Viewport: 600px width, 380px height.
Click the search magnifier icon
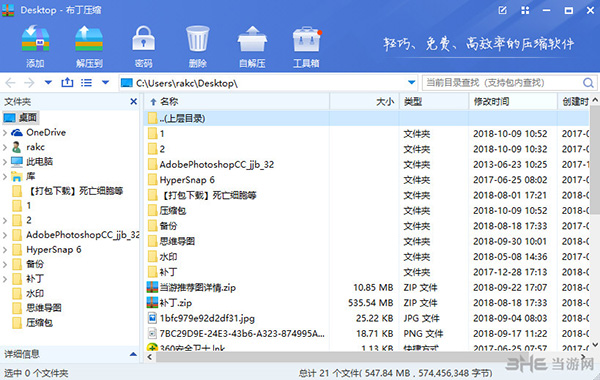[588, 83]
